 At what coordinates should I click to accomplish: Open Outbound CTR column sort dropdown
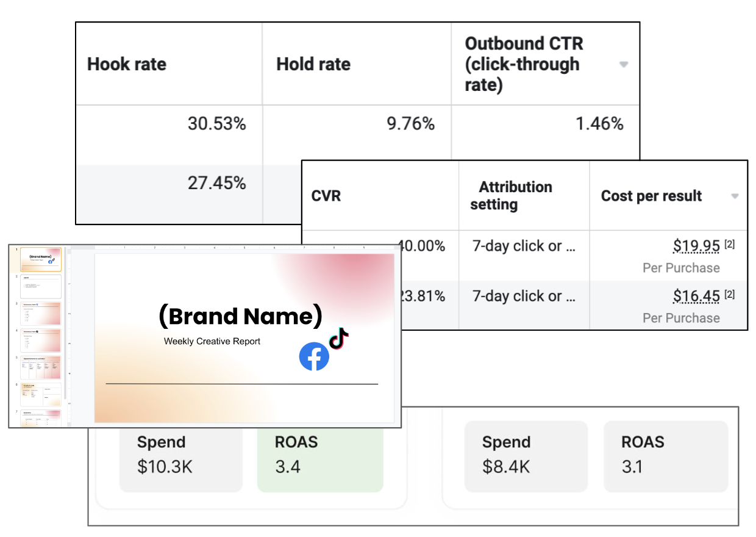[x=623, y=64]
